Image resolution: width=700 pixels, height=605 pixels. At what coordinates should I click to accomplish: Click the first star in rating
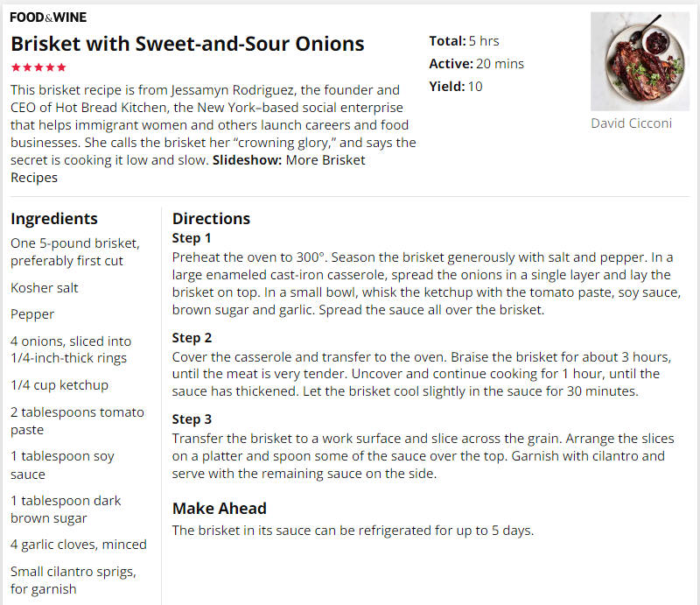pos(16,67)
